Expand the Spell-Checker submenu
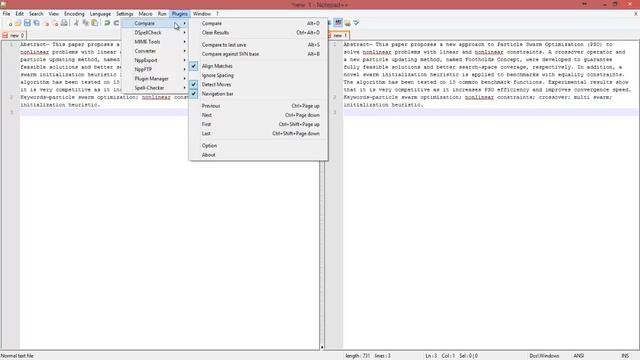Image resolution: width=640 pixels, height=360 pixels. click(155, 88)
